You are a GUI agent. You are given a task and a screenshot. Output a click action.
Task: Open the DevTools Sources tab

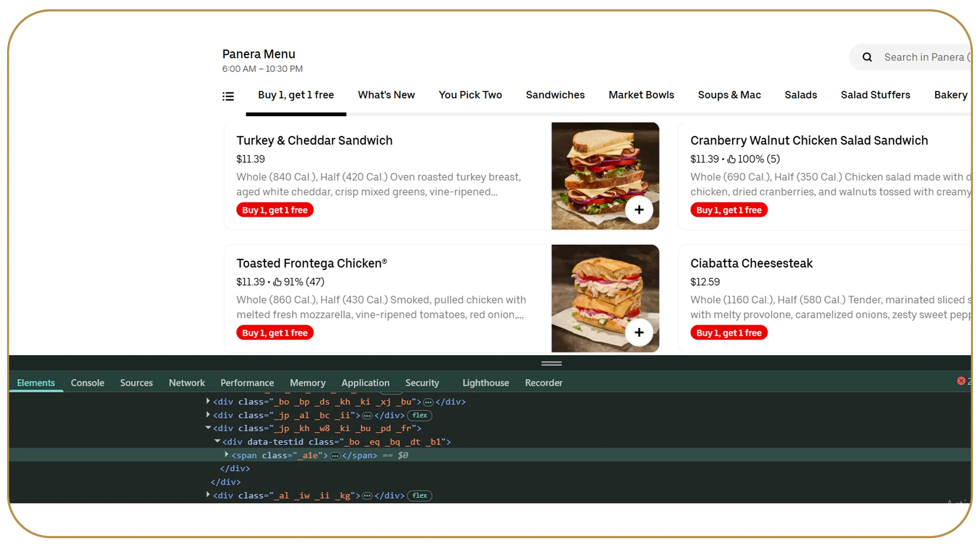[x=136, y=382]
